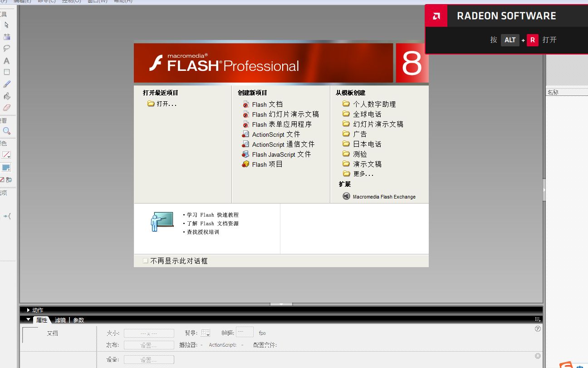Viewport: 588px width, 368px height.
Task: Open 了解 Flash 文档资源
Action: pyautogui.click(x=213, y=224)
